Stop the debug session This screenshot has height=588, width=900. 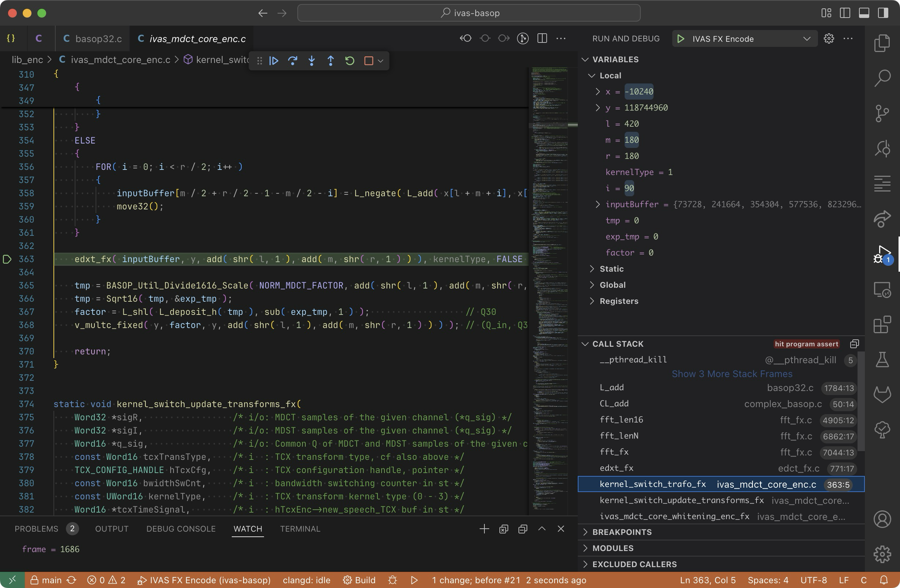click(368, 61)
